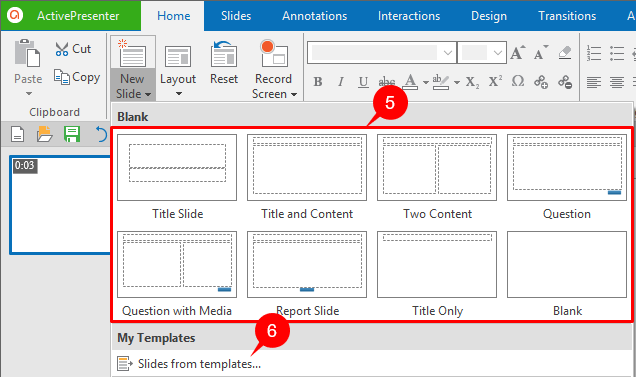Toggle subscript formatting
This screenshot has width=636, height=377.
point(472,82)
